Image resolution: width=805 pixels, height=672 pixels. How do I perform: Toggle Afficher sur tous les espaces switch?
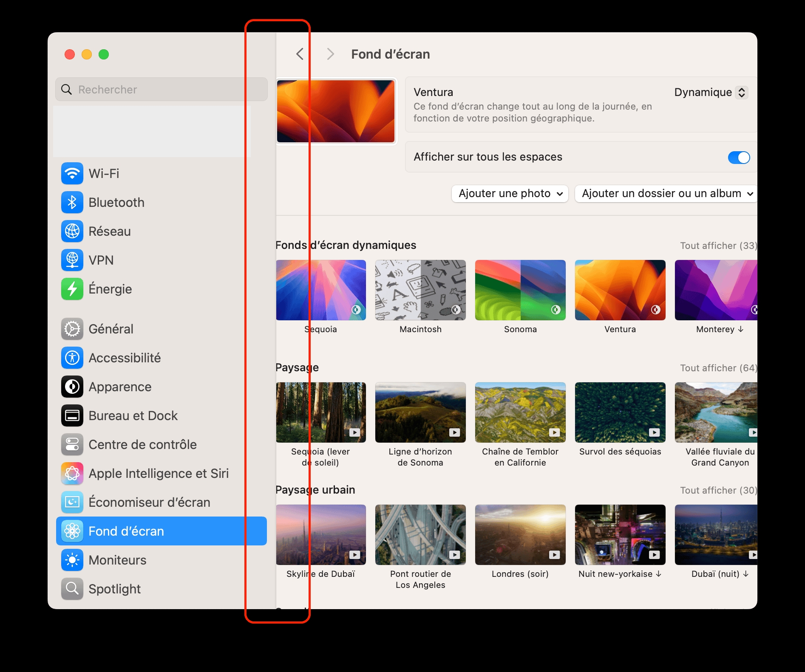[x=738, y=158]
